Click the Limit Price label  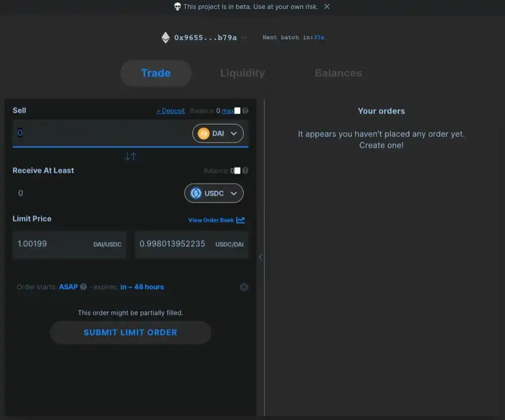coord(32,219)
